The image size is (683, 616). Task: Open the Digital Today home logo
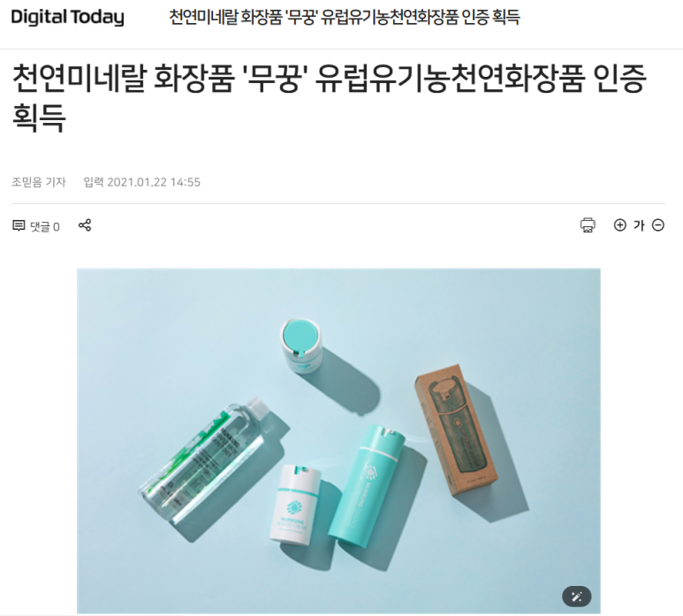(67, 18)
